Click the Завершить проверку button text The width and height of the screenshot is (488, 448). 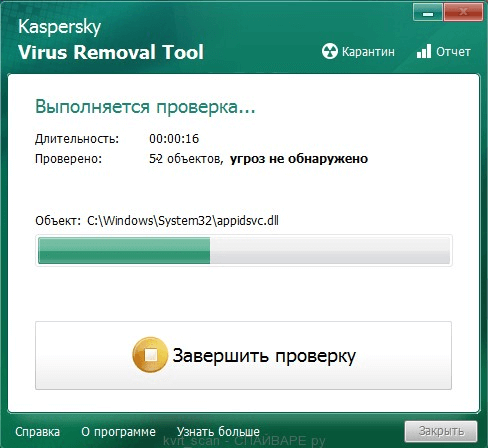[264, 356]
